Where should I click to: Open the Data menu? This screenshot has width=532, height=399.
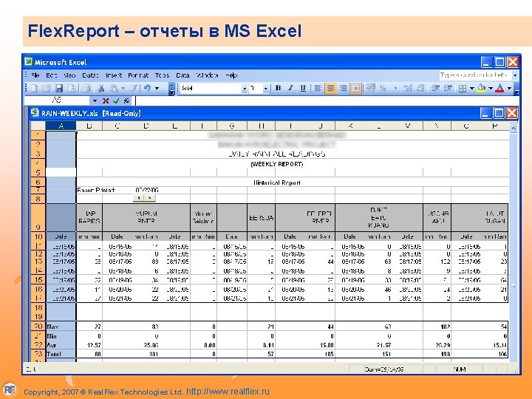coord(183,75)
